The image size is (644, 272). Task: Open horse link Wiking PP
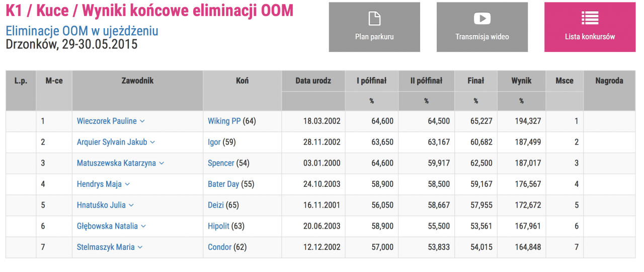pyautogui.click(x=224, y=121)
